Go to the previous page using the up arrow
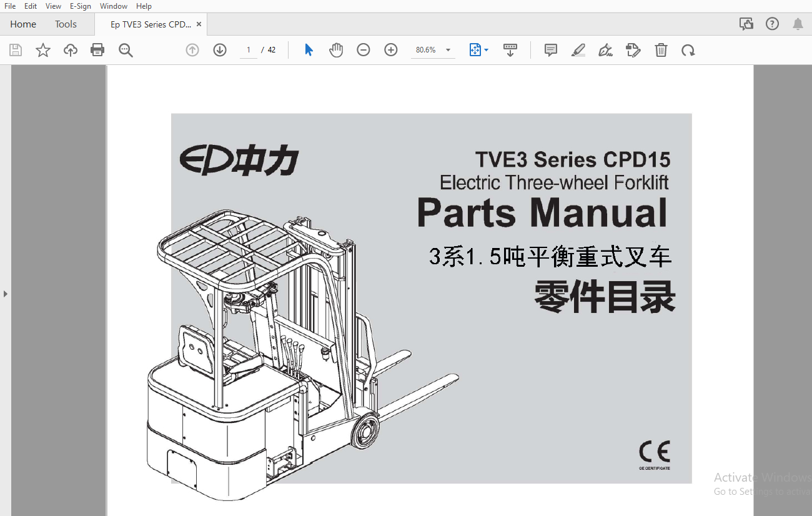 click(192, 50)
